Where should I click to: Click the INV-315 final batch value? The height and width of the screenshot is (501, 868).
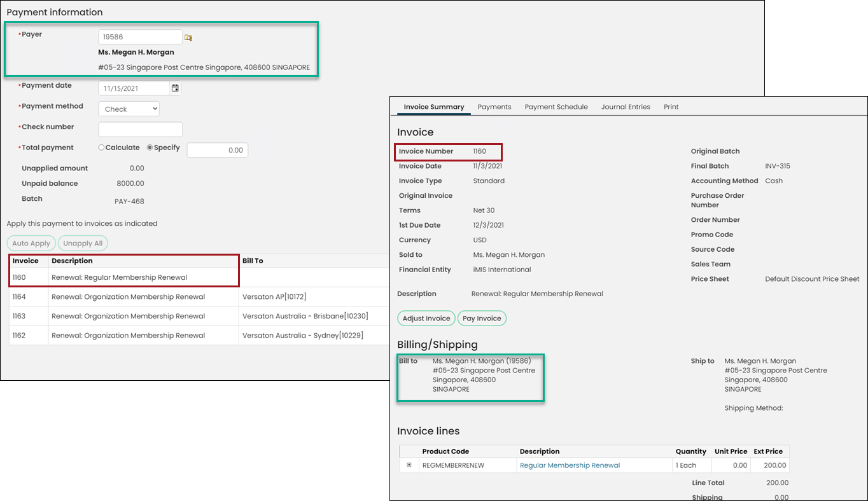779,166
